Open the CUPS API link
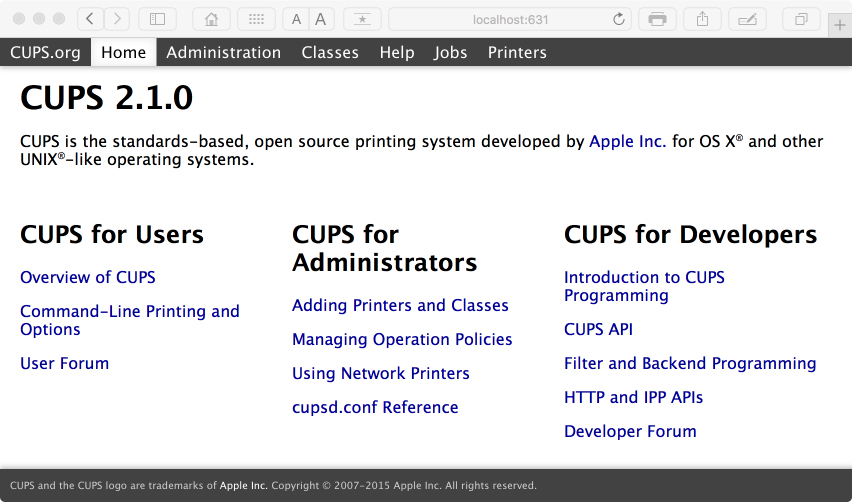852x502 pixels. coord(598,329)
